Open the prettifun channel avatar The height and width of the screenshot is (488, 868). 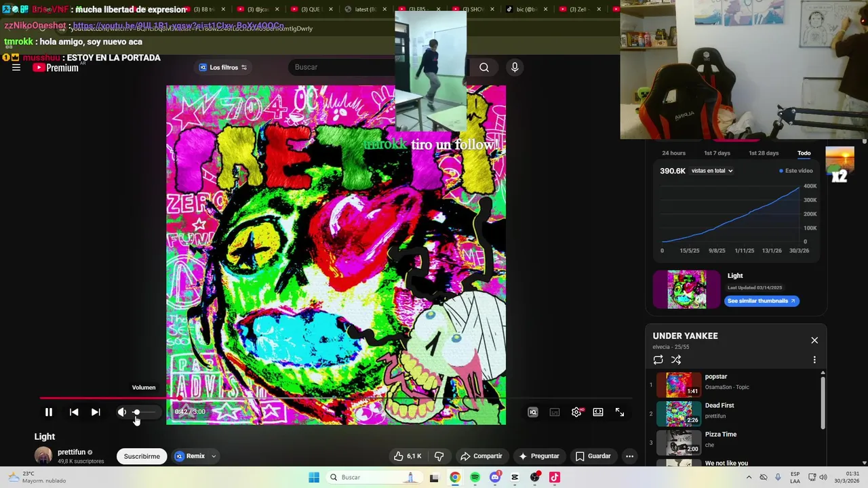pyautogui.click(x=43, y=456)
